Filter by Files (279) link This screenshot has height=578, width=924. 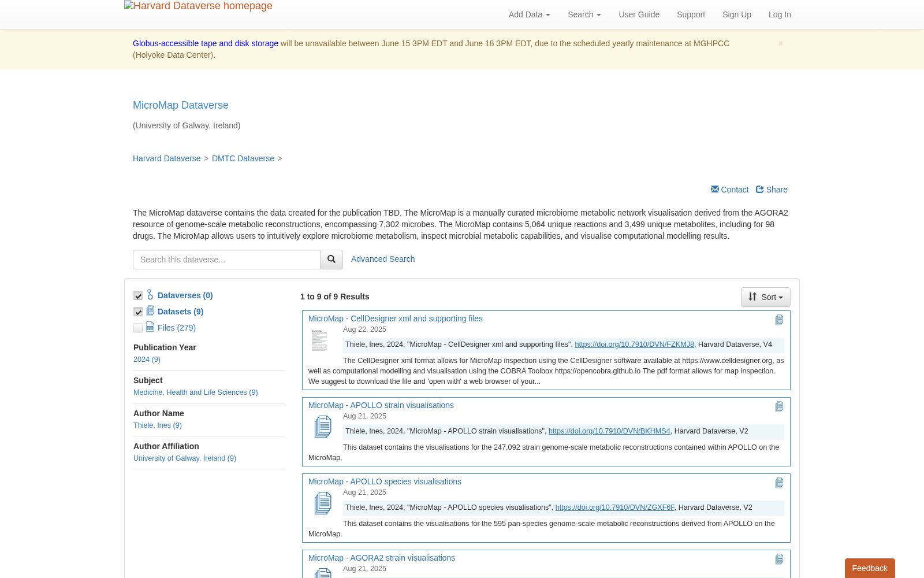177,328
